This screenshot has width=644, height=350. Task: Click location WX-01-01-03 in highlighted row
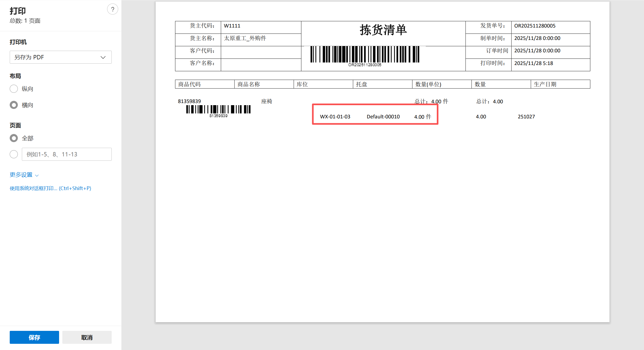tap(335, 117)
